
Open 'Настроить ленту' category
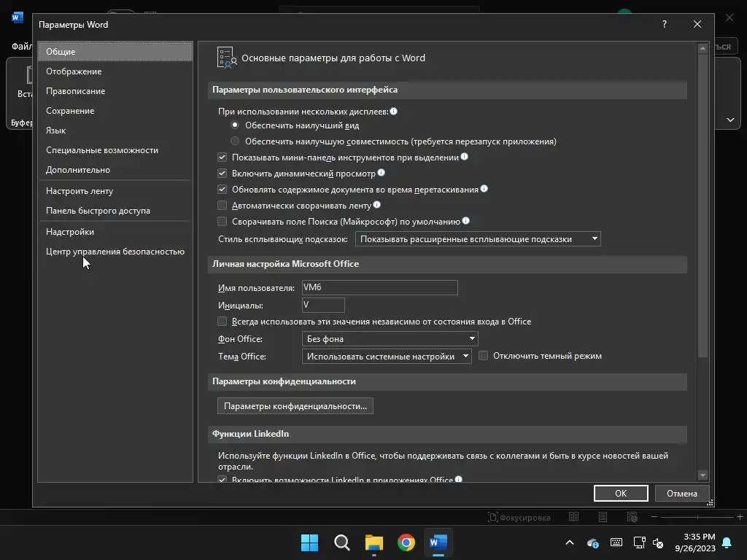coord(115,191)
